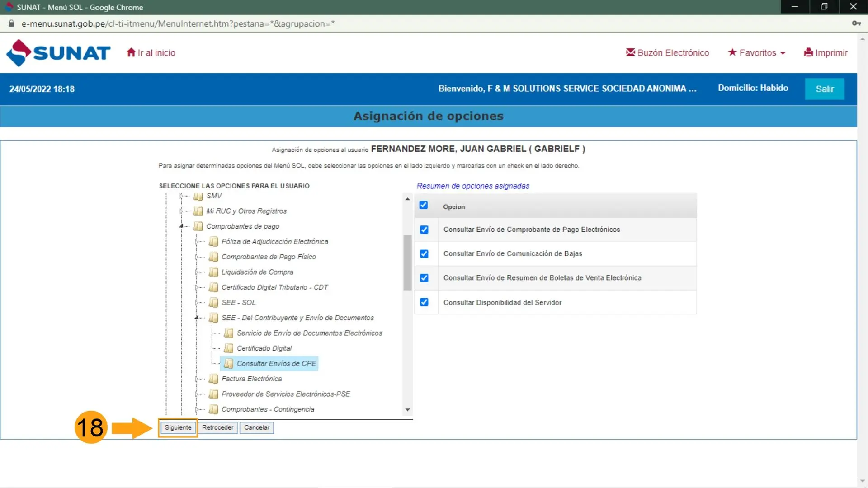Image resolution: width=868 pixels, height=488 pixels.
Task: Expand the SMV tree node
Action: point(181,196)
